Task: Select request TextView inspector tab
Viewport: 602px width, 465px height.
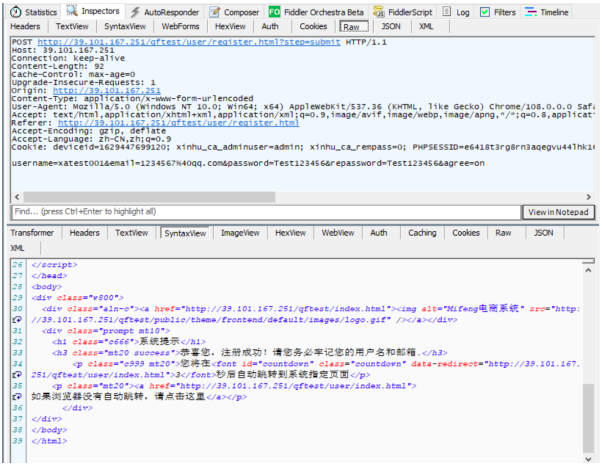Action: [x=72, y=26]
